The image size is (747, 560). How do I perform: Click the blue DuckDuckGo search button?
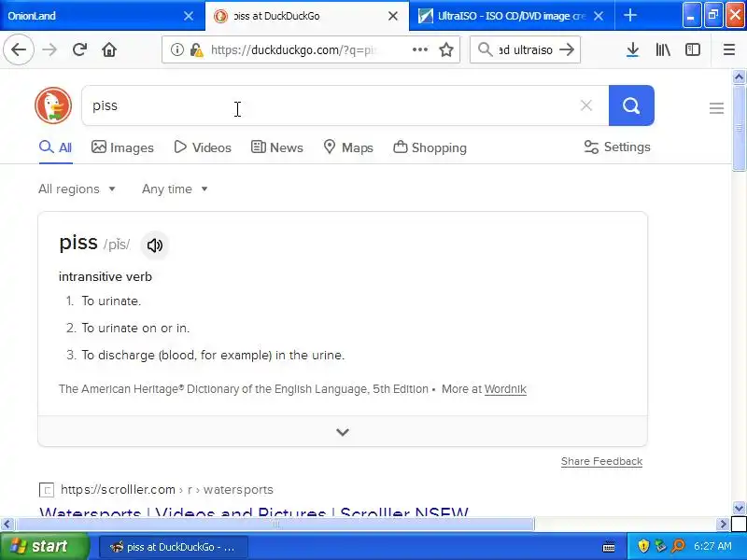click(631, 105)
